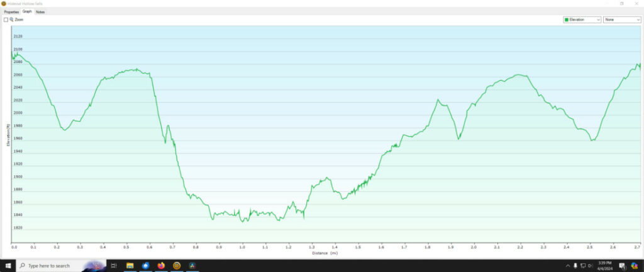Click the Elevation (ft) axis title
Screen dimensions: 644x272
8,135
